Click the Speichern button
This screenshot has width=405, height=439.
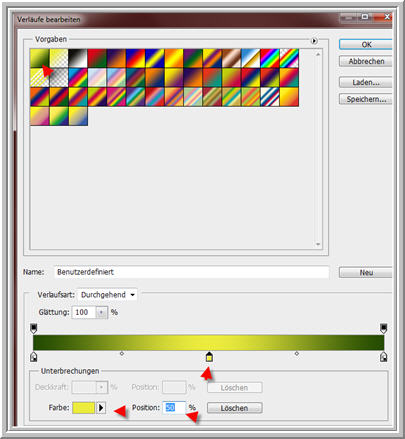(x=366, y=99)
